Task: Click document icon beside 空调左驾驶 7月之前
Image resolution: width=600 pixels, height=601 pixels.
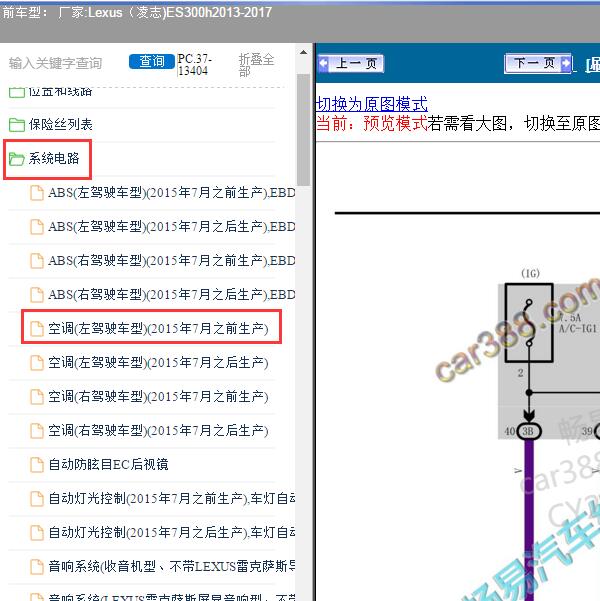Action: pyautogui.click(x=37, y=329)
